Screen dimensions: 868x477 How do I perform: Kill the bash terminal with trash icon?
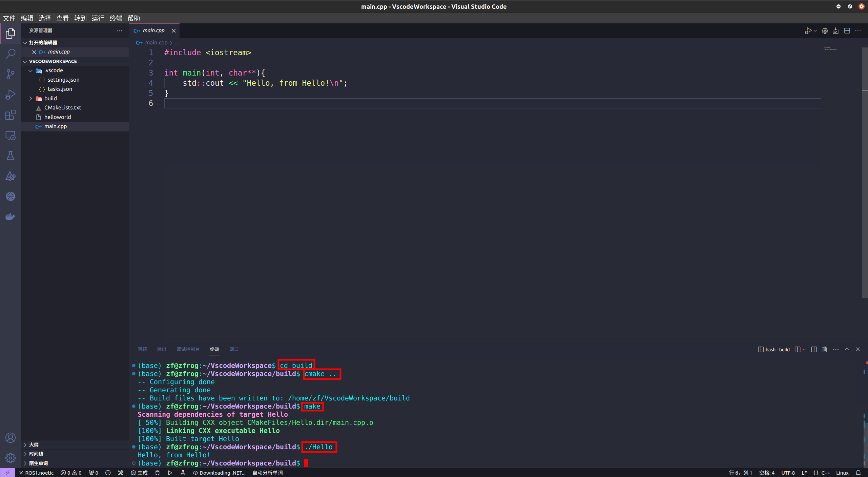(824, 349)
